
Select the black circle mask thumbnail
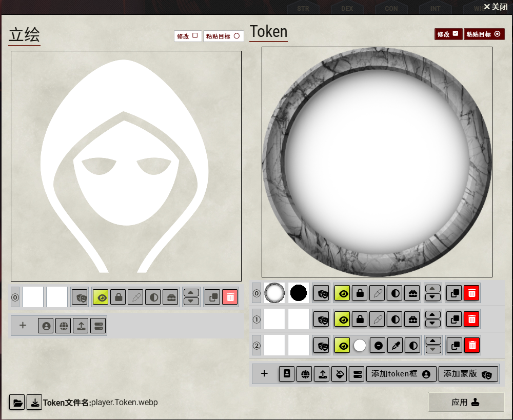299,293
